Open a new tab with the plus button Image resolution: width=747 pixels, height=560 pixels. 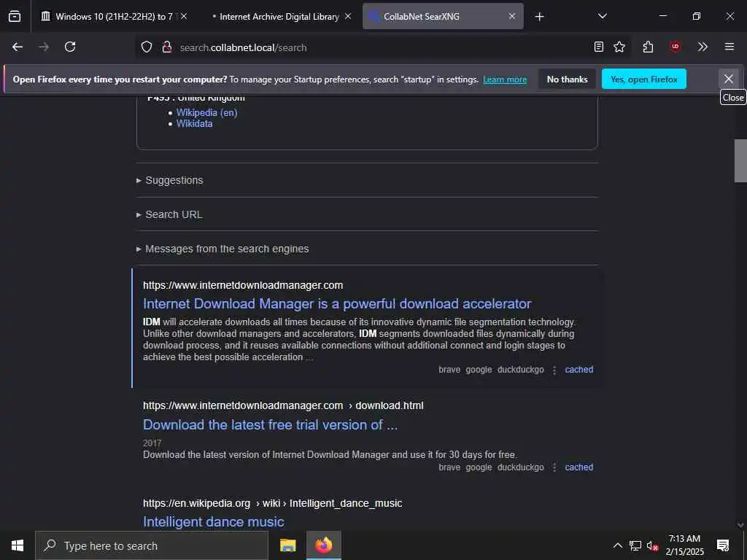click(x=539, y=17)
